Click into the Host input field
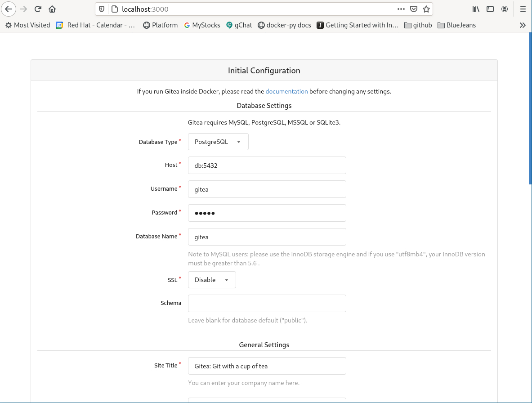Image resolution: width=532 pixels, height=403 pixels. pos(267,165)
